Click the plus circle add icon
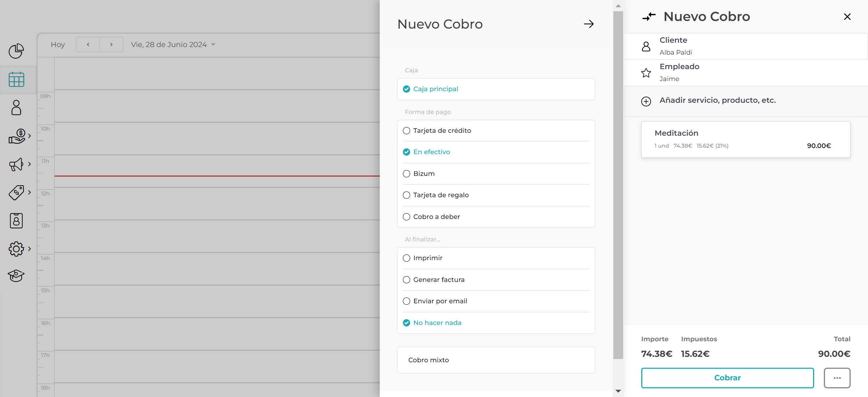Image resolution: width=868 pixels, height=397 pixels. coord(646,101)
